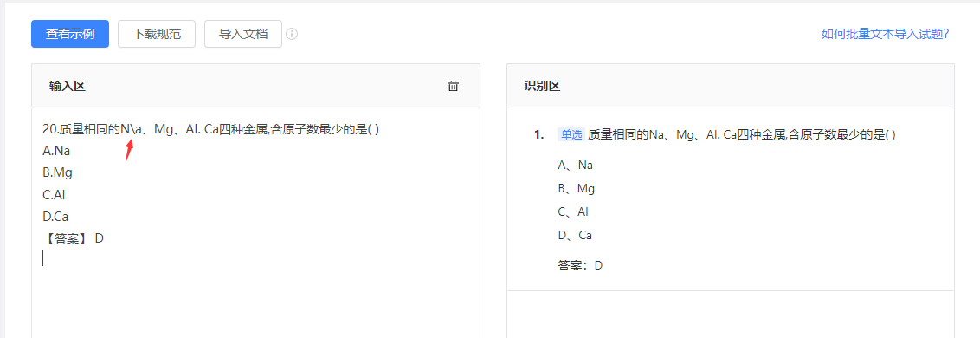980x338 pixels.
Task: Click the A.Na line in the input area
Action: 56,151
